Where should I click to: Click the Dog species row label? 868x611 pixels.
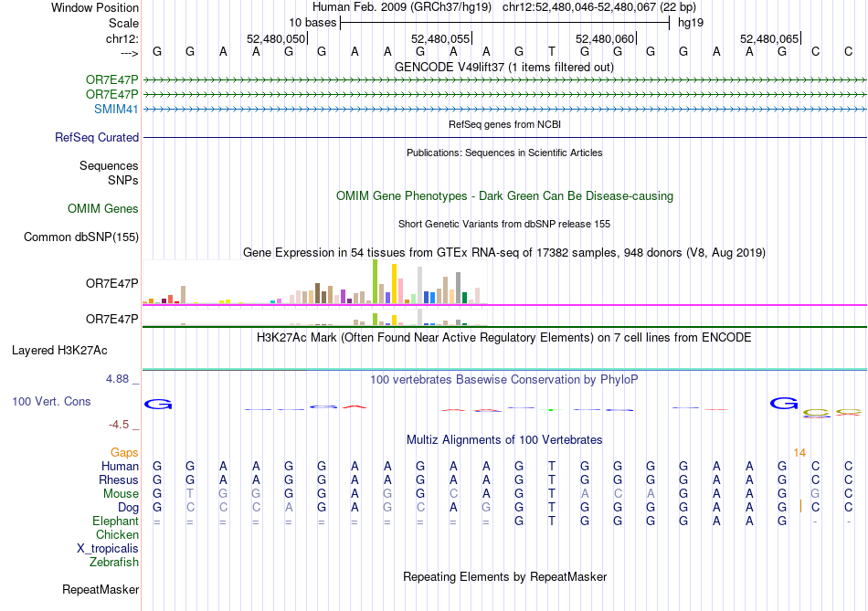pos(129,508)
